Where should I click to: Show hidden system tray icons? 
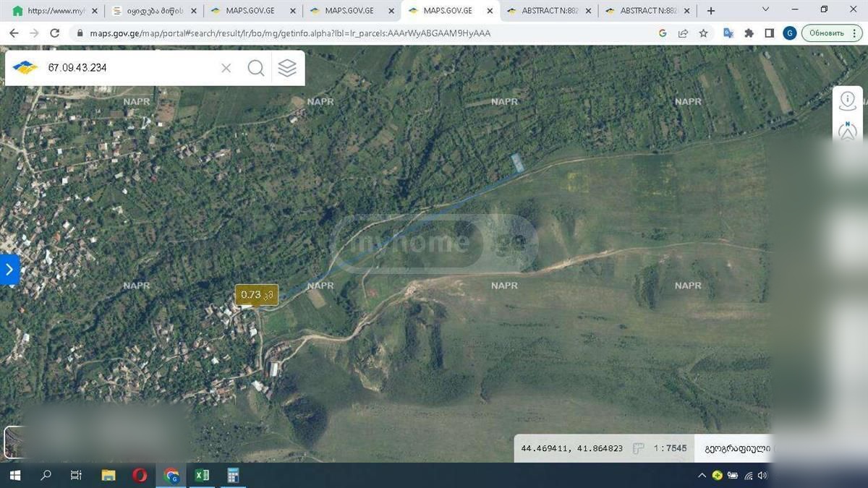click(702, 475)
